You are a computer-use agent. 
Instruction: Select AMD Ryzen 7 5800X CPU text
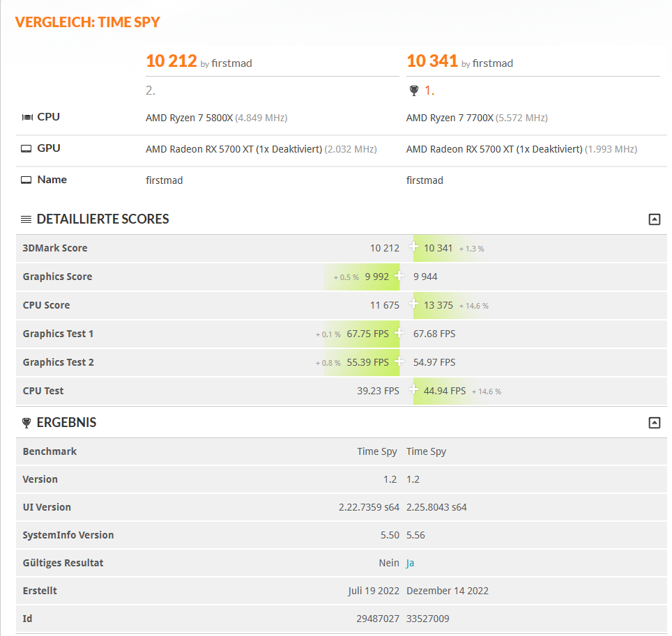coord(189,118)
